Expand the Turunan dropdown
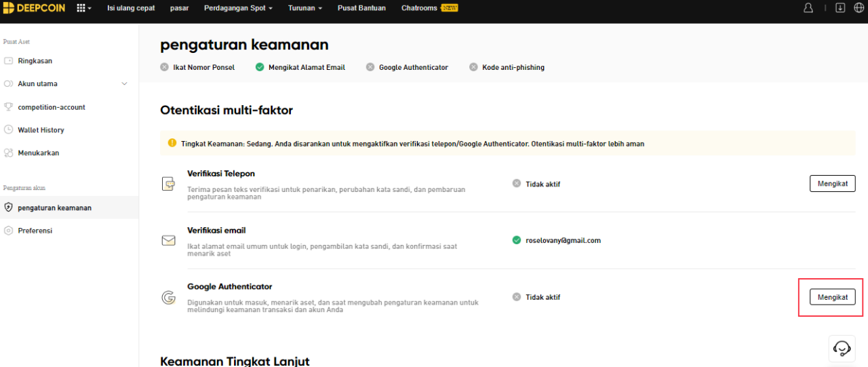Screen dimensions: 868x367 (x=304, y=8)
